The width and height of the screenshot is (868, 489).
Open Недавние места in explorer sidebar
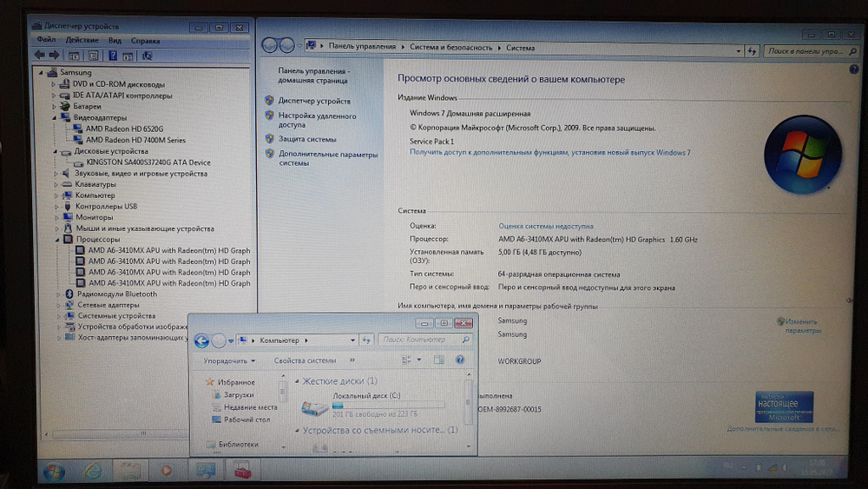coord(250,407)
